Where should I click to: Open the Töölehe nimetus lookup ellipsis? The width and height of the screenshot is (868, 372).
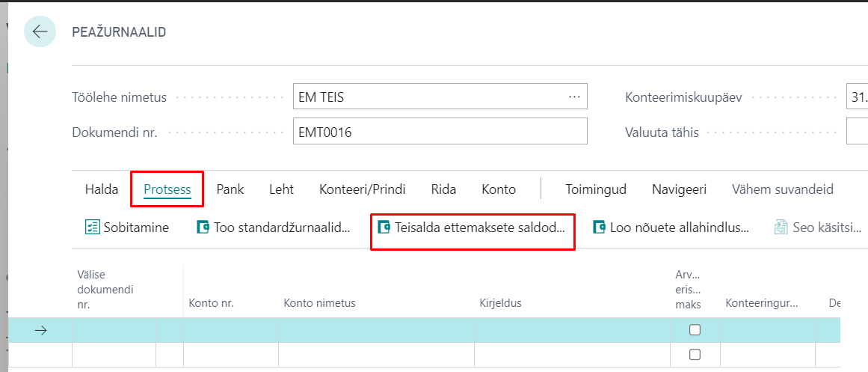pos(574,97)
